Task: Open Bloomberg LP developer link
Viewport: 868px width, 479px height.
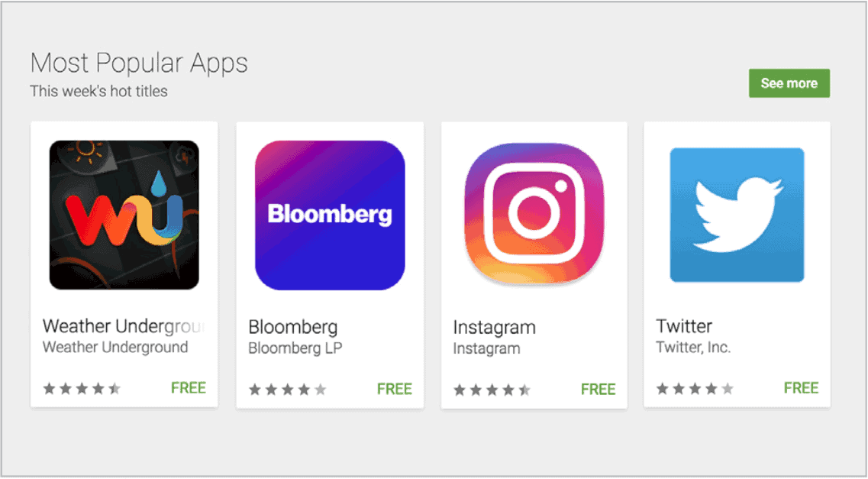Action: 295,348
